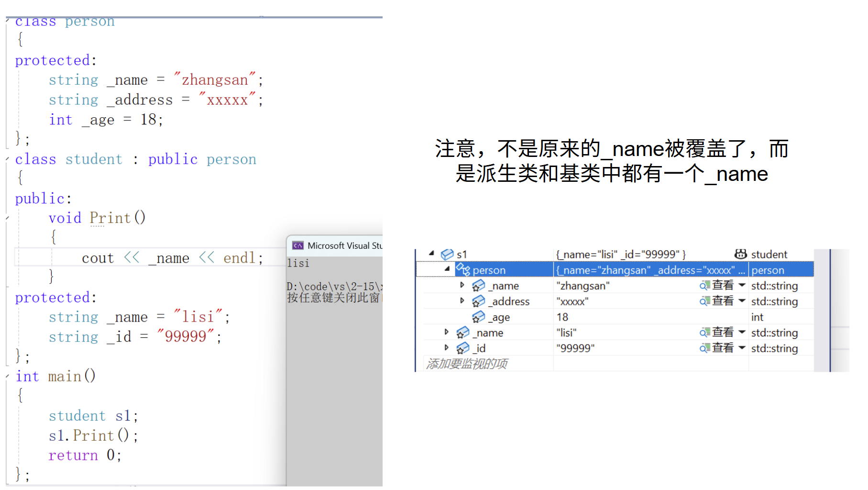Collapse the s1 watch entry

pos(431,254)
